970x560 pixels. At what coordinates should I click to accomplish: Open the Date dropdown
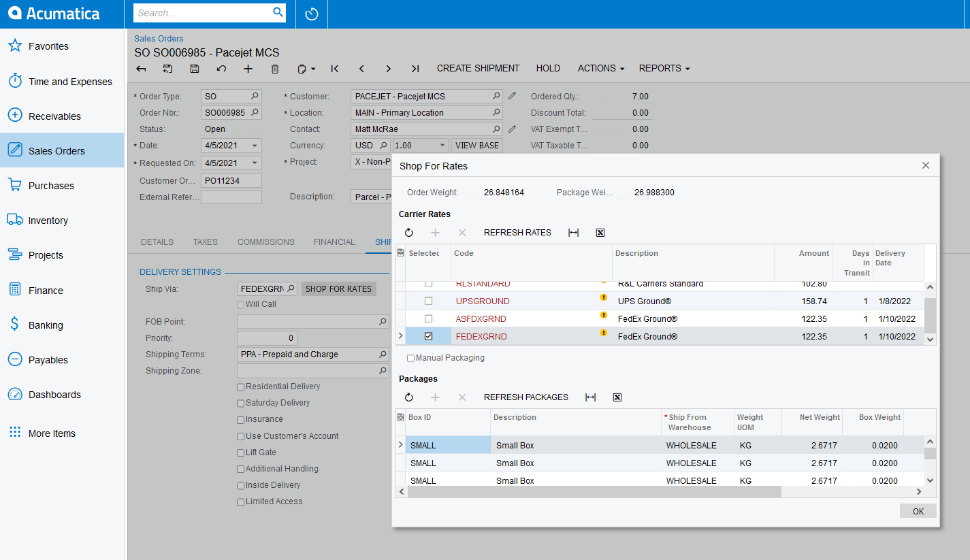coord(255,146)
